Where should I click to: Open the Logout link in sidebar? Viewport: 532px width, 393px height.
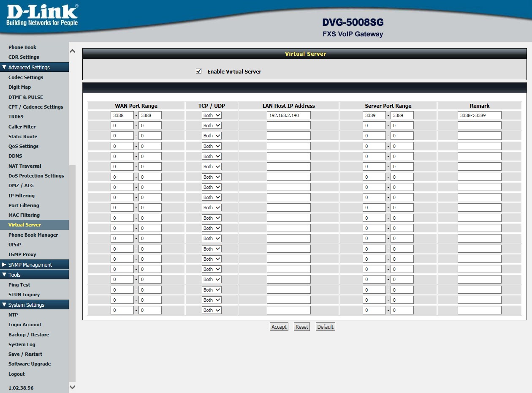pyautogui.click(x=16, y=374)
